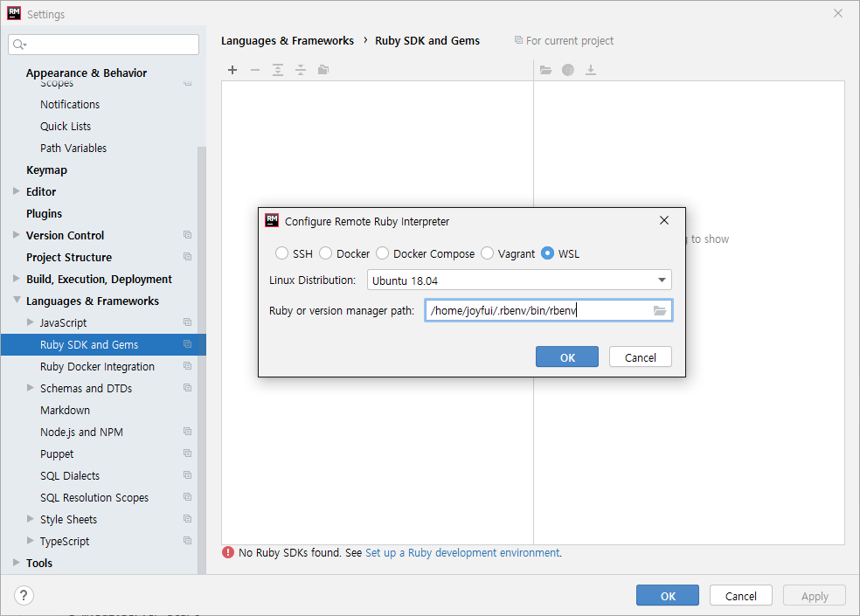Open Ruby Docker Integration settings
Screen dimensions: 860x616
click(97, 366)
